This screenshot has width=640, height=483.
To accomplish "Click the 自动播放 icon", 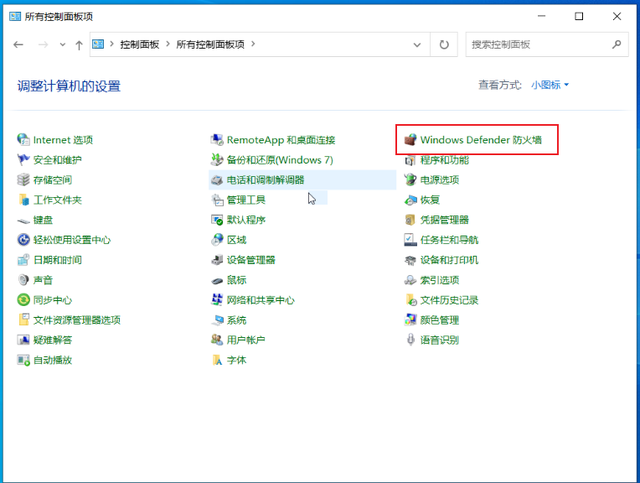I will pos(23,360).
